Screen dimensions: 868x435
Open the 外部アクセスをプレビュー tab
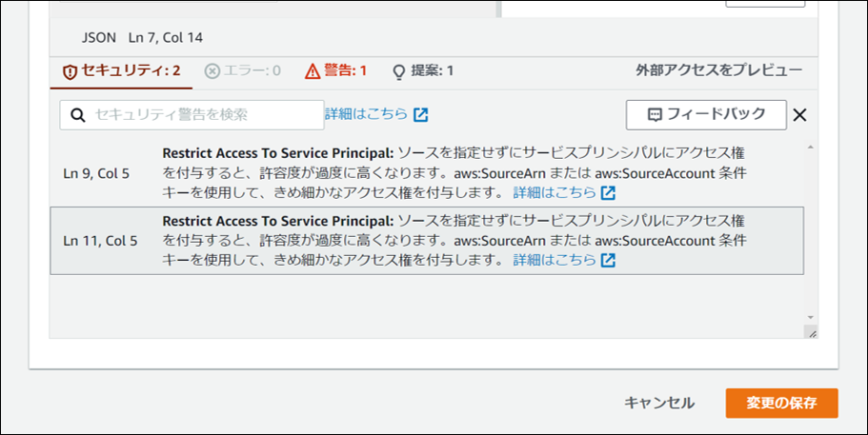tap(718, 70)
